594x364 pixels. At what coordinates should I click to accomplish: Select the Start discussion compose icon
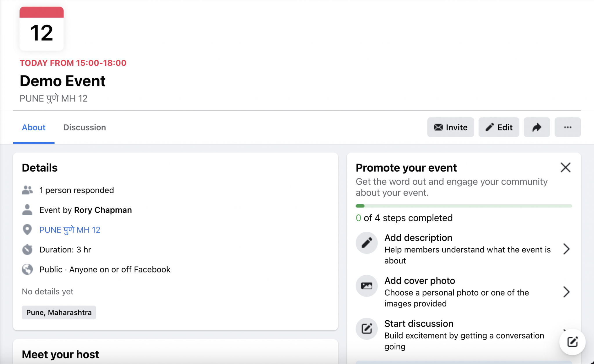pos(366,329)
